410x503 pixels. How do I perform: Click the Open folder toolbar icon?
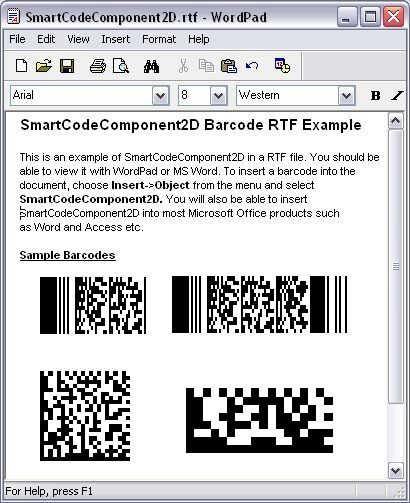[44, 65]
